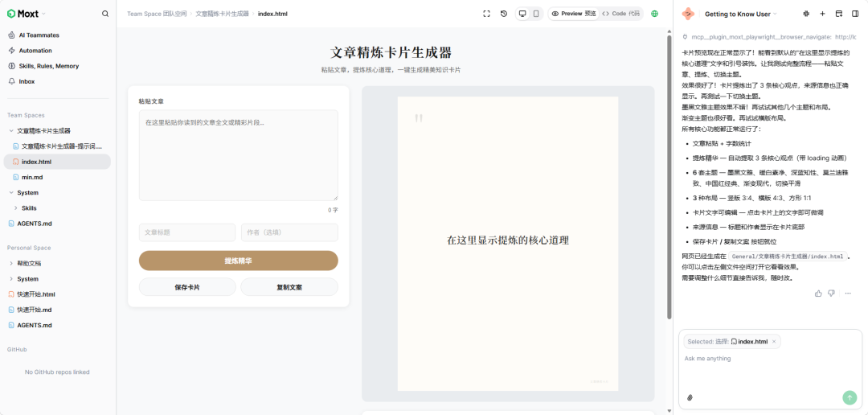
Task: Click the new window plus icon
Action: [838, 14]
